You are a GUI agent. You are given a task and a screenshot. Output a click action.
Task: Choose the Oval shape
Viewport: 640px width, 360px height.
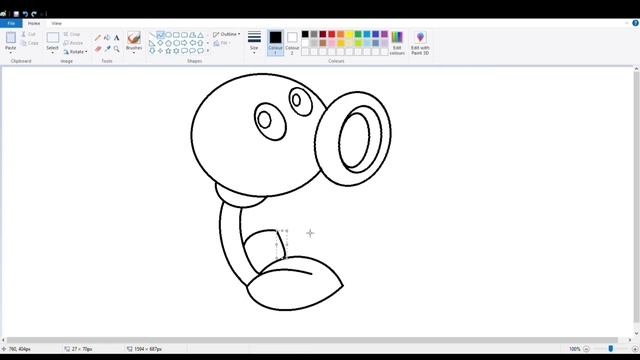point(168,35)
